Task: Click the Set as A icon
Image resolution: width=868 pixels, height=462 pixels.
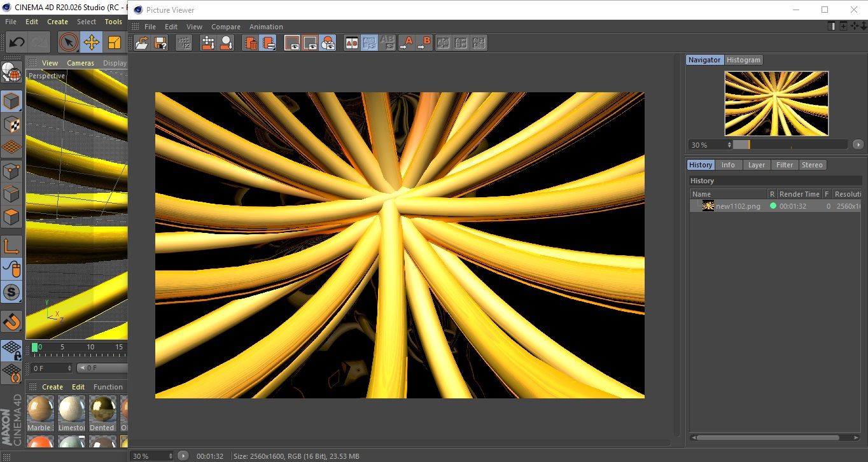Action: 406,43
